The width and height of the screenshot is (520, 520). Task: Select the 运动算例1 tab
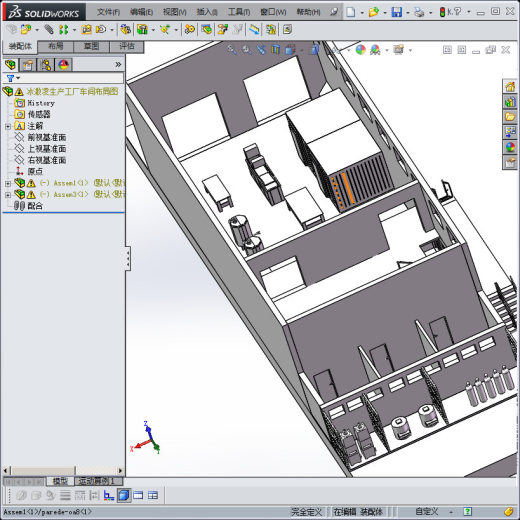[x=97, y=481]
